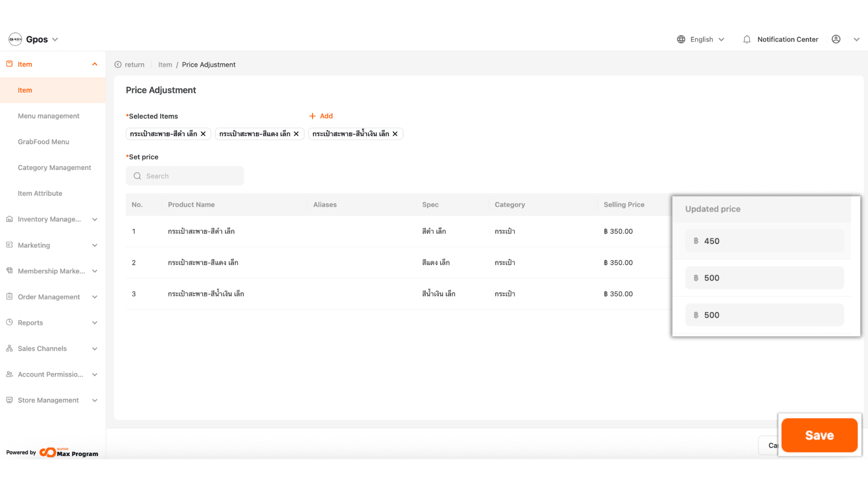
Task: Collapse the Item sidebar section
Action: tap(94, 64)
